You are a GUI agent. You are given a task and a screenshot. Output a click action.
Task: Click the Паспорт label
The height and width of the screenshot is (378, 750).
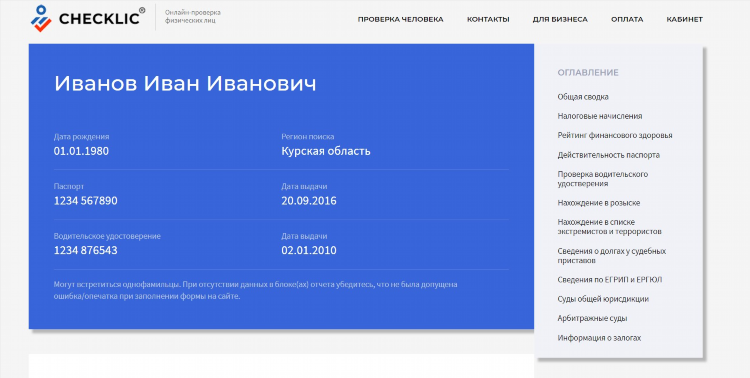[x=69, y=187]
